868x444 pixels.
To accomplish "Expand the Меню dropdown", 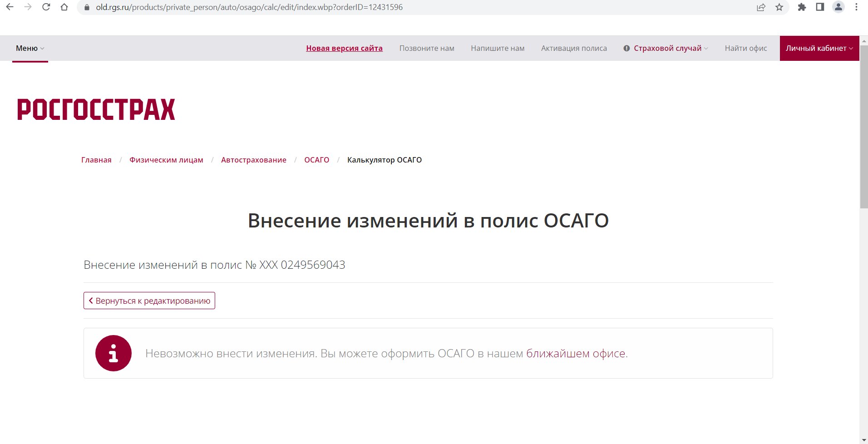I will [x=30, y=48].
